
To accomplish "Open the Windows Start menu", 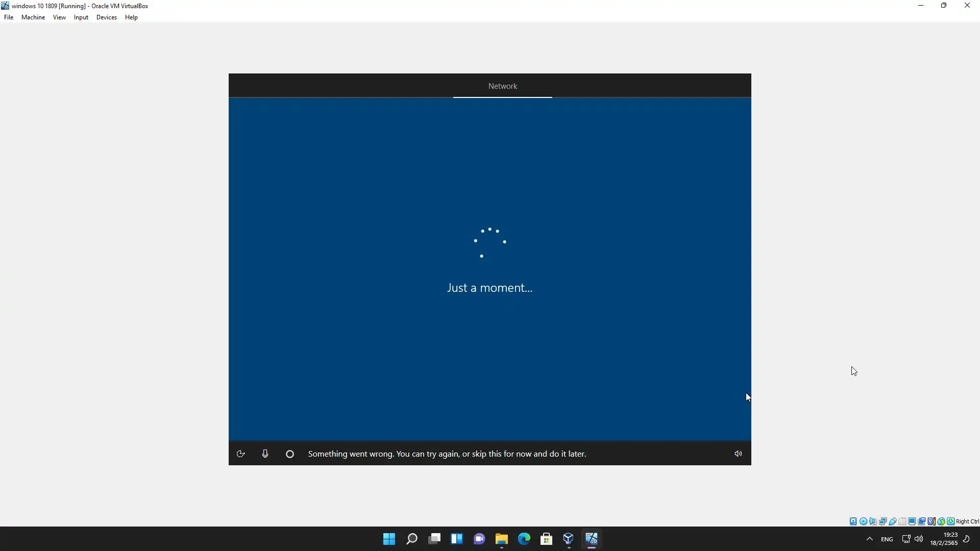I will click(389, 539).
